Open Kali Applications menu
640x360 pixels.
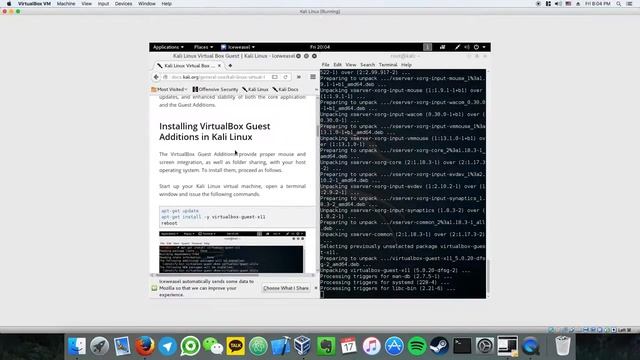168,47
